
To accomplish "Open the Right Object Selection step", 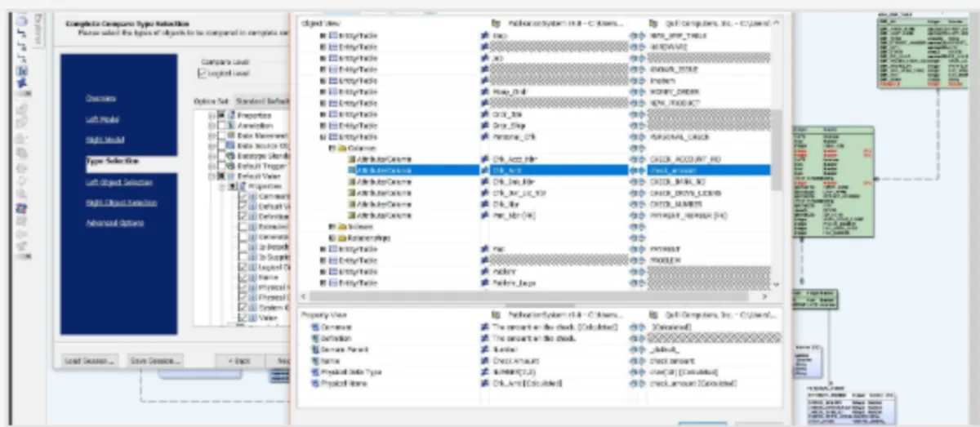I will tap(121, 202).
